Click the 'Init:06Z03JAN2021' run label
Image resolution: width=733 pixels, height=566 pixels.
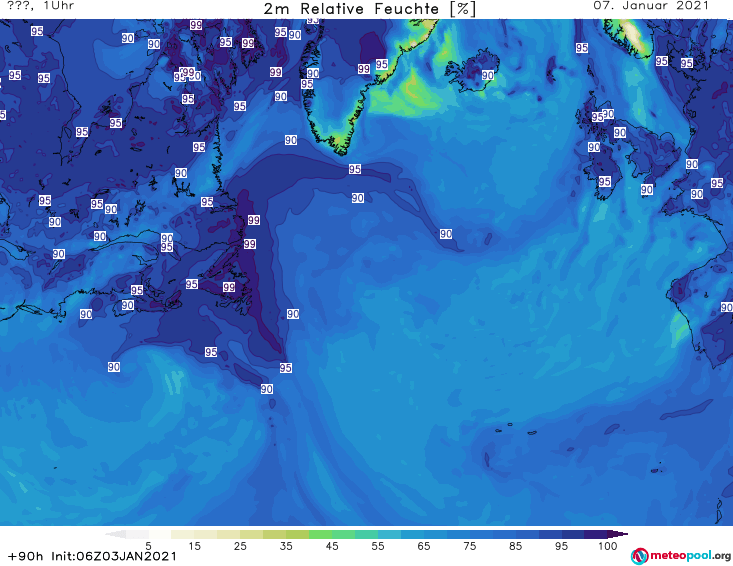pos(114,556)
